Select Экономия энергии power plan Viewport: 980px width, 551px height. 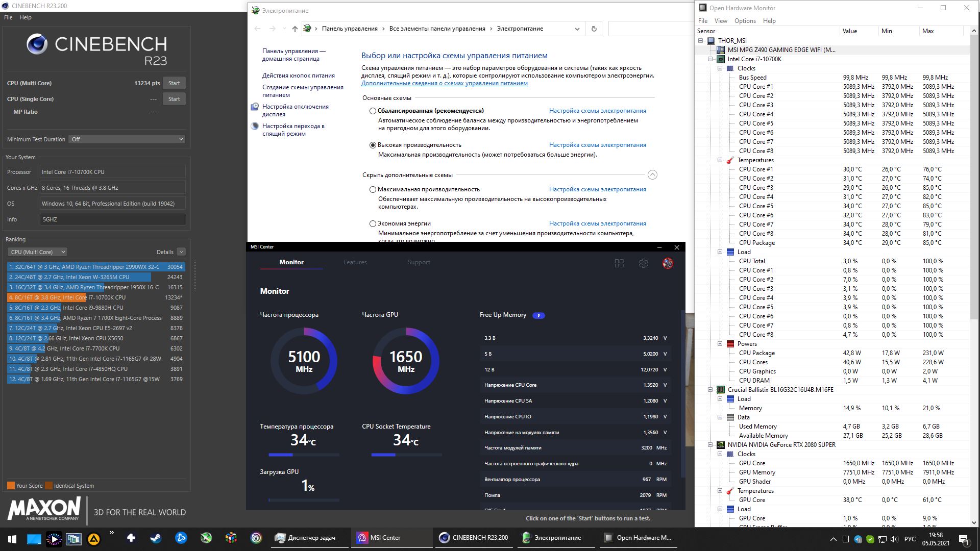click(373, 223)
